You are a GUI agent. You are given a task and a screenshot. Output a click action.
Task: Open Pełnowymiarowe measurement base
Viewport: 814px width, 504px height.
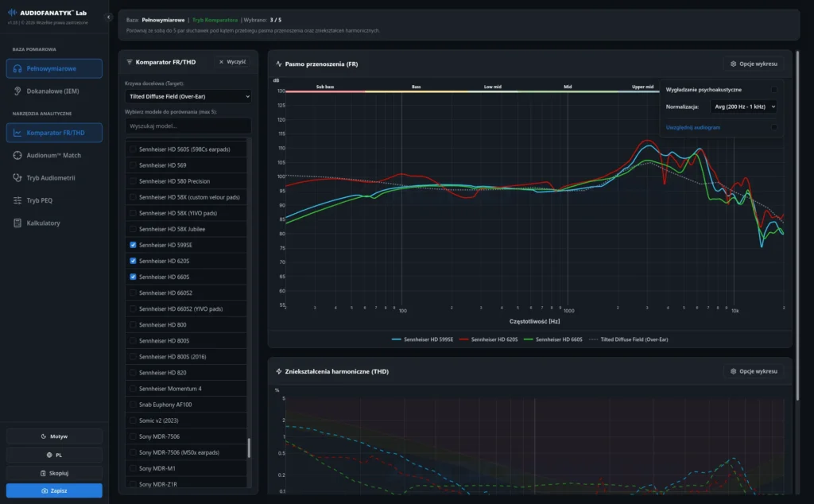tap(54, 68)
